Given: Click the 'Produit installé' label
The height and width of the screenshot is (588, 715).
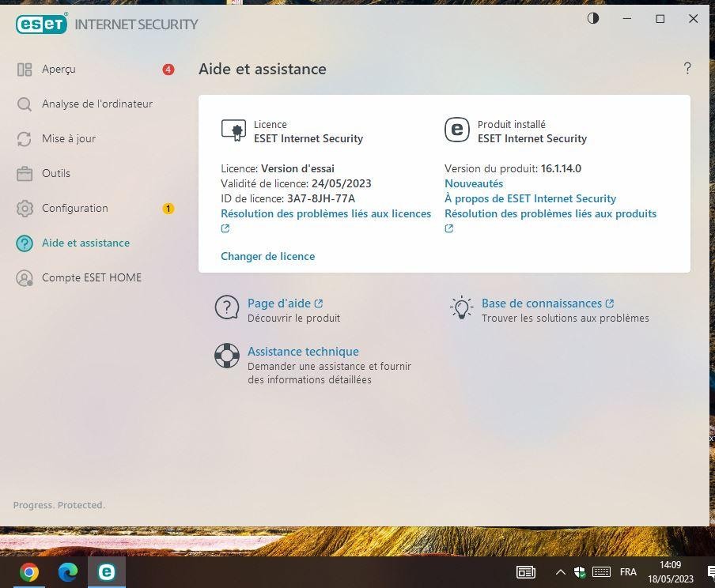Looking at the screenshot, I should pos(511,124).
